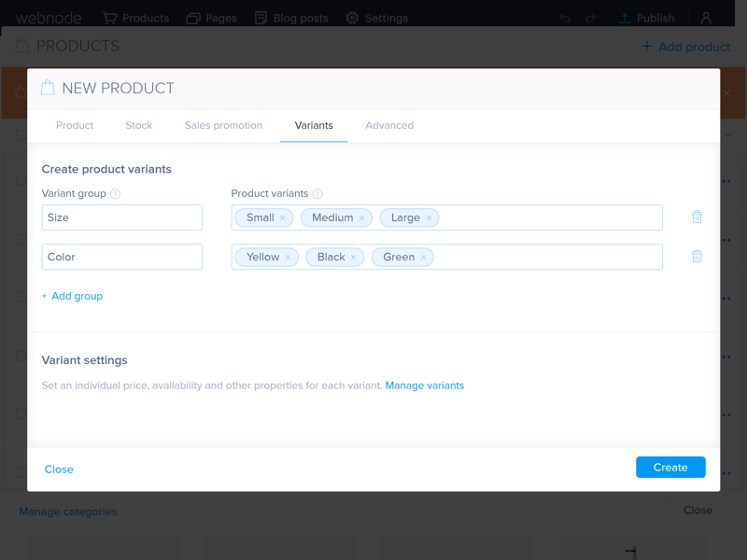
Task: Delete the Size variant group trash icon
Action: 697,217
